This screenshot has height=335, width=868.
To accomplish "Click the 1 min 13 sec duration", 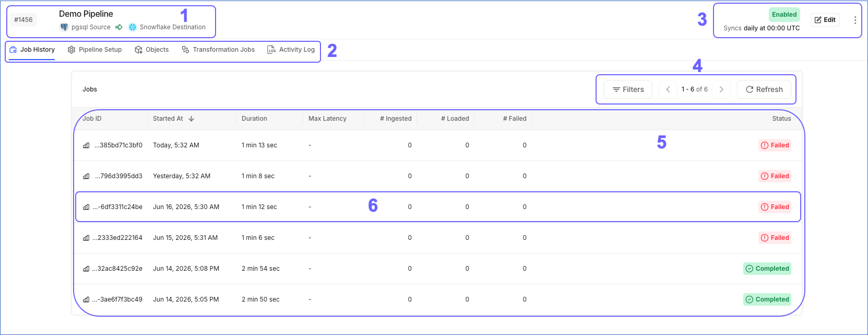I will [x=259, y=145].
